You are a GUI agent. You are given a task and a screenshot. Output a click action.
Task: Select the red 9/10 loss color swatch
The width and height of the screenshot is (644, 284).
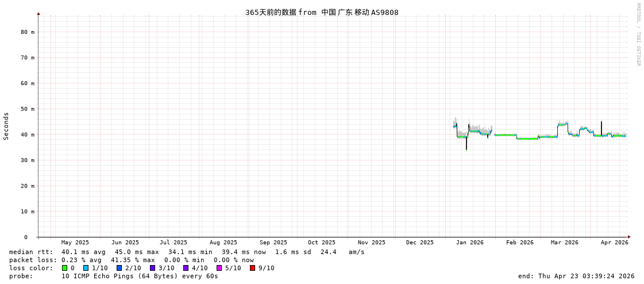coord(252,268)
